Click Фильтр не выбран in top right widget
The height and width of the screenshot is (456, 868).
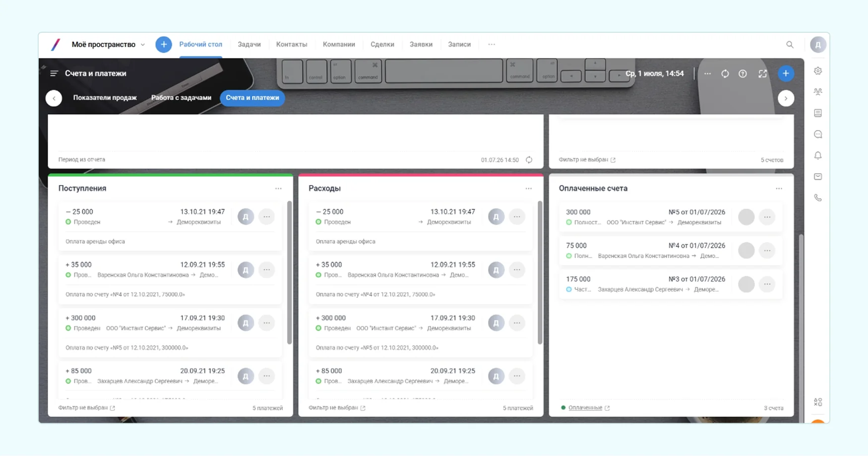tap(583, 160)
